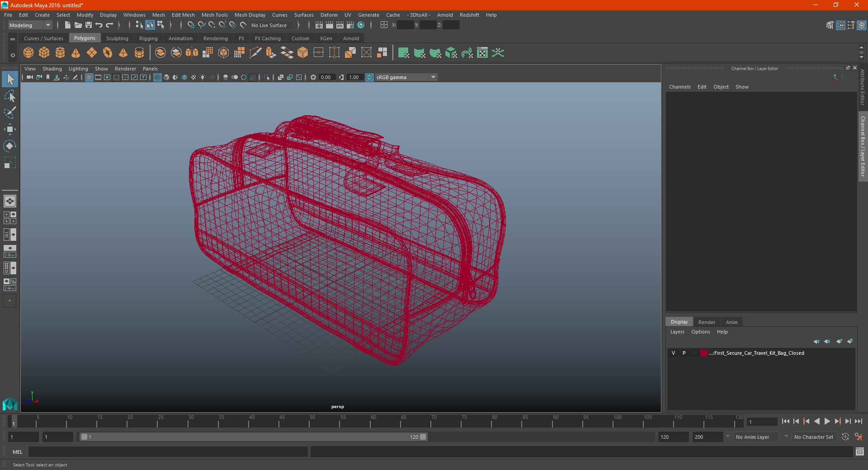Select the single perspective view layout
This screenshot has height=470, width=868.
click(x=10, y=201)
